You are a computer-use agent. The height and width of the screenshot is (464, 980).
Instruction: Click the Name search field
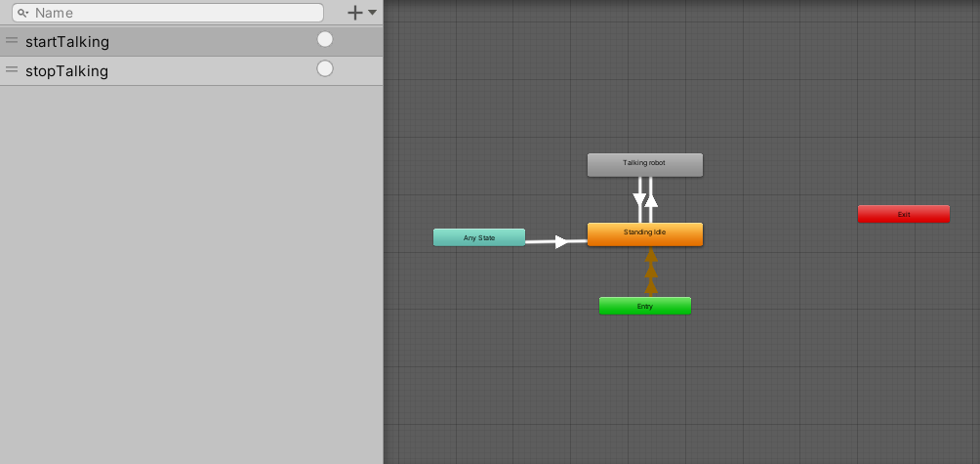click(x=176, y=14)
